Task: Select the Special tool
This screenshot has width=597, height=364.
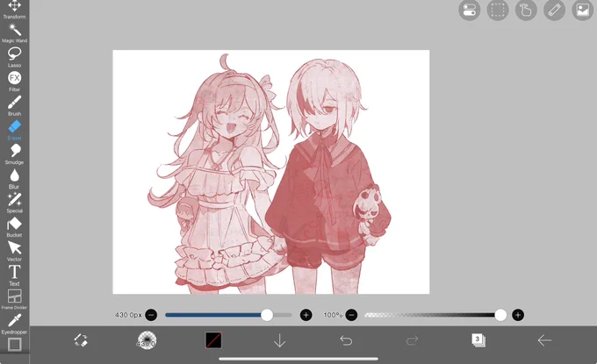Action: pyautogui.click(x=14, y=203)
